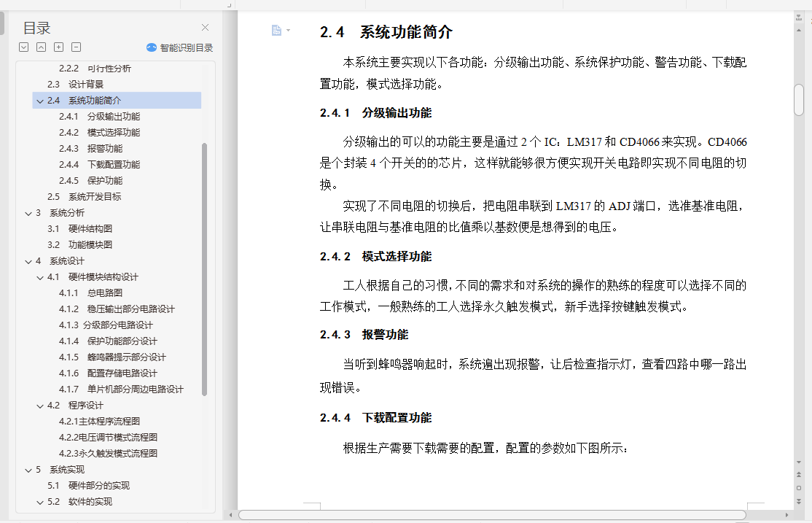Select 5.2 软件的实现 outline entry

[x=79, y=503]
